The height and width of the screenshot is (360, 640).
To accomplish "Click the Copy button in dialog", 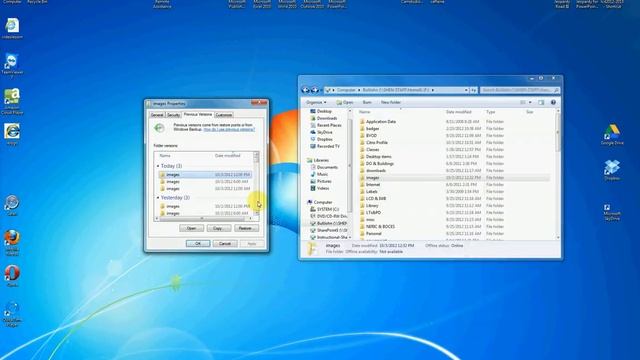I will pos(219,228).
